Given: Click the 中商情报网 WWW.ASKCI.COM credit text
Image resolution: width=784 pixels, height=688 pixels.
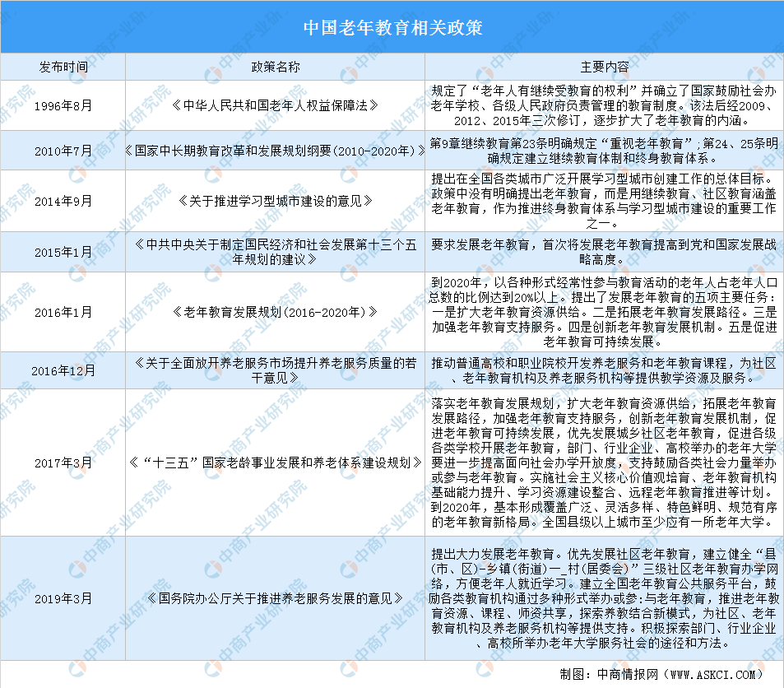Looking at the screenshot, I should [661, 675].
